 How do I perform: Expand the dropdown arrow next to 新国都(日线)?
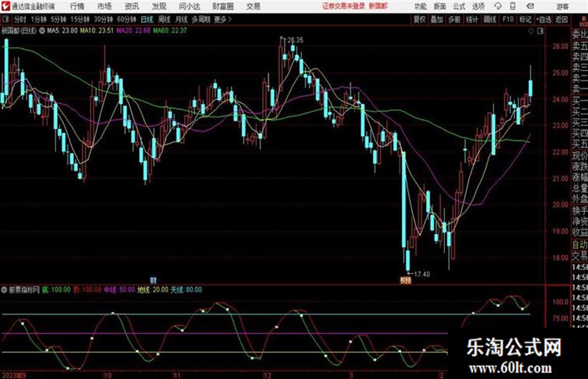click(x=42, y=30)
